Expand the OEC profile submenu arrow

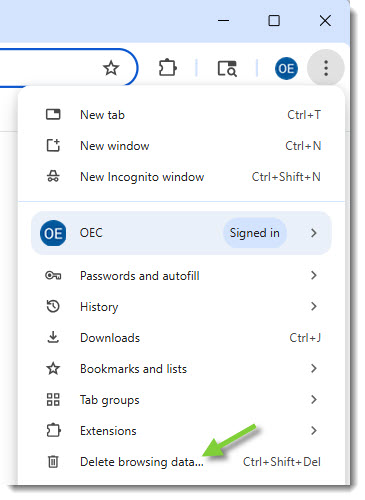pos(313,233)
